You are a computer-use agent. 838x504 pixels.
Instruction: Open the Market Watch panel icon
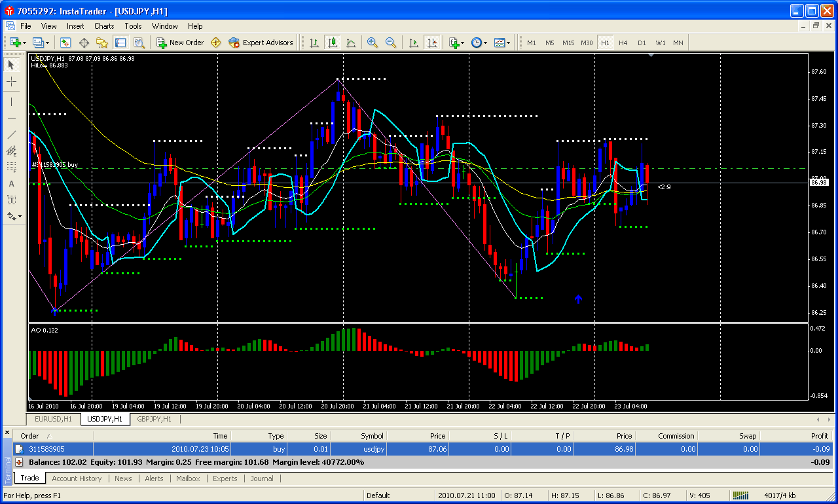(65, 43)
